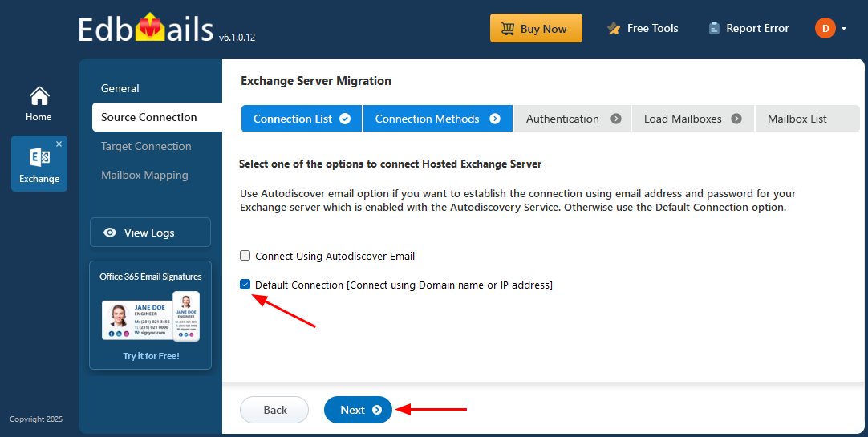Switch to the Mailbox List step tab

tap(807, 119)
